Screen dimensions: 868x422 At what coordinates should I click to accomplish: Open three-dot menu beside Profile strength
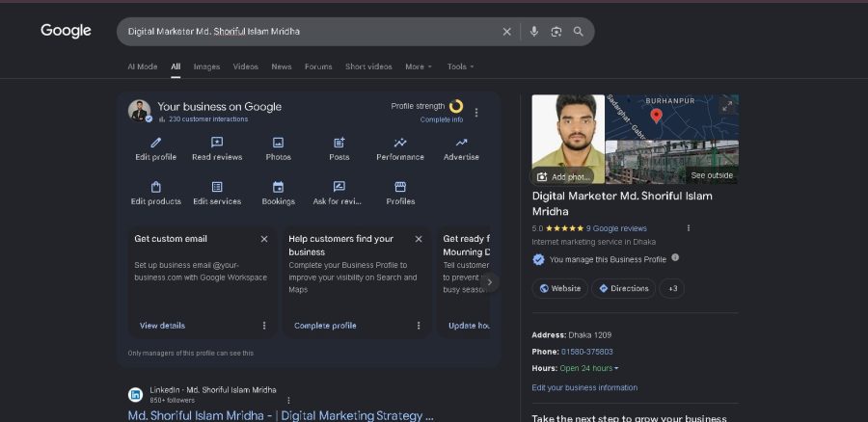[x=476, y=113]
